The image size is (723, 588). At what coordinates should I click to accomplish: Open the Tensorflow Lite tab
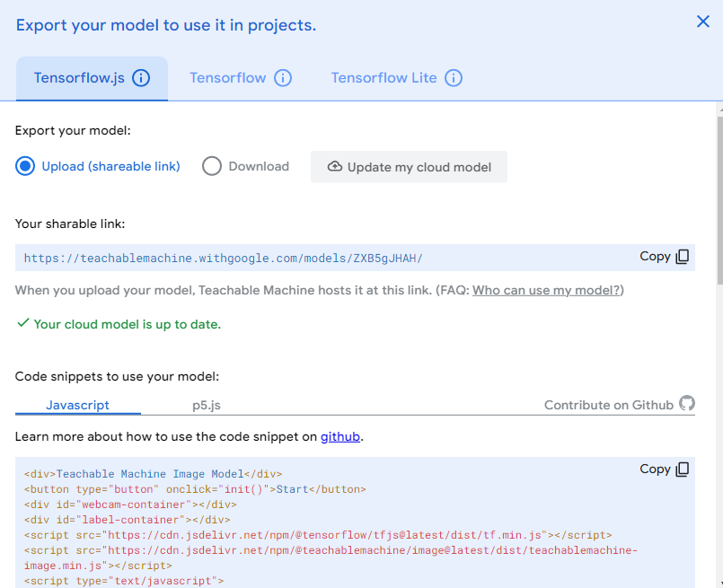(x=384, y=78)
